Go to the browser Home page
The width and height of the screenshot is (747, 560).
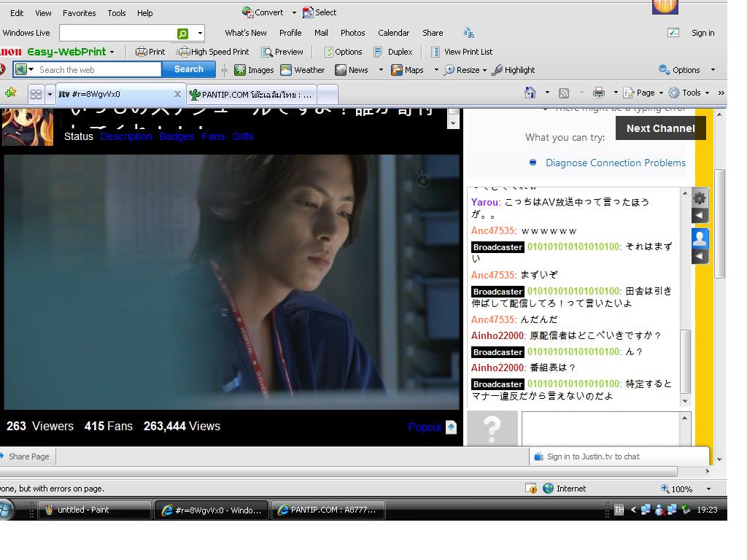click(x=530, y=93)
